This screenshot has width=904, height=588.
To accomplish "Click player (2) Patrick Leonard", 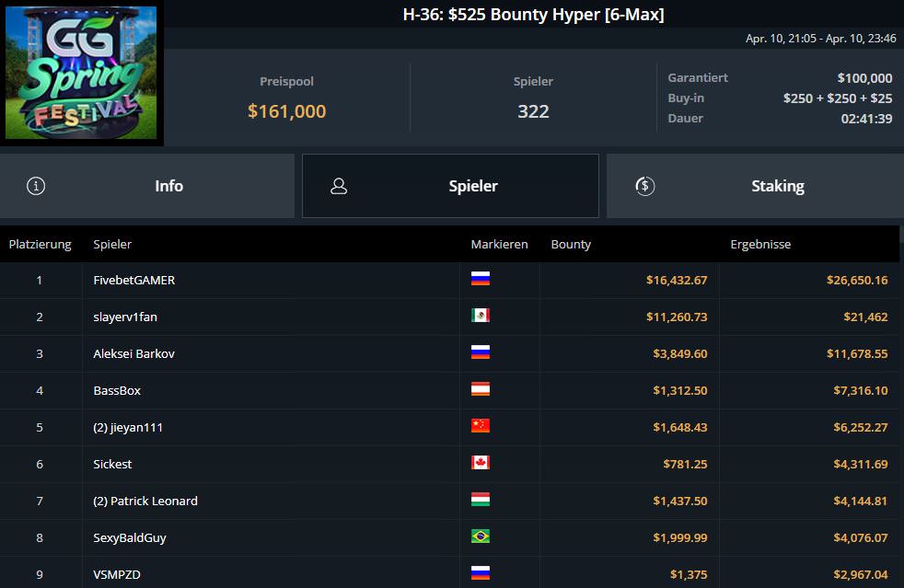I will 145,501.
